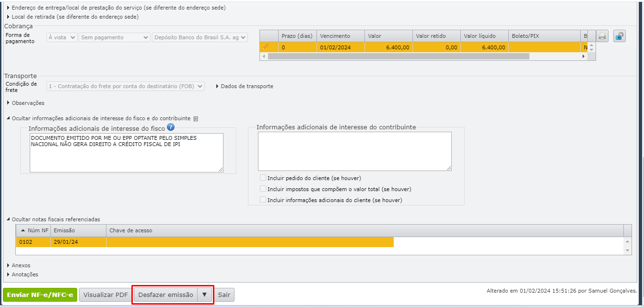Open the 'À vista' payment term dropdown
The image size is (644, 307).
(62, 37)
